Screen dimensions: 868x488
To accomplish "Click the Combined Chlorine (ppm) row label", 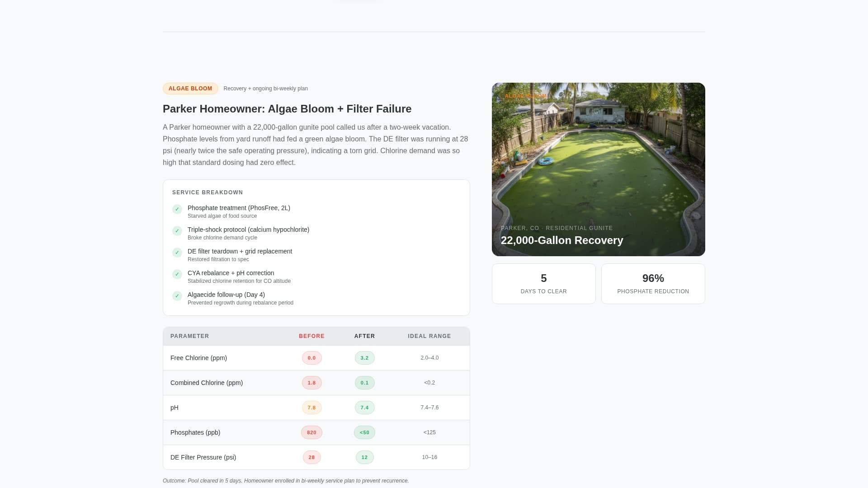I will coord(207,383).
